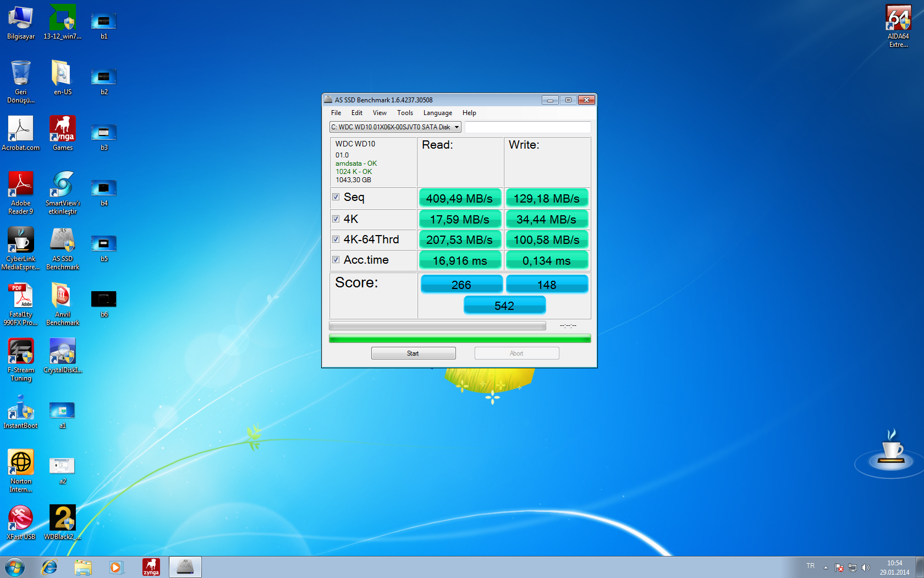Click Internet Explorer in the taskbar
Viewport: 924px width, 578px height.
50,567
